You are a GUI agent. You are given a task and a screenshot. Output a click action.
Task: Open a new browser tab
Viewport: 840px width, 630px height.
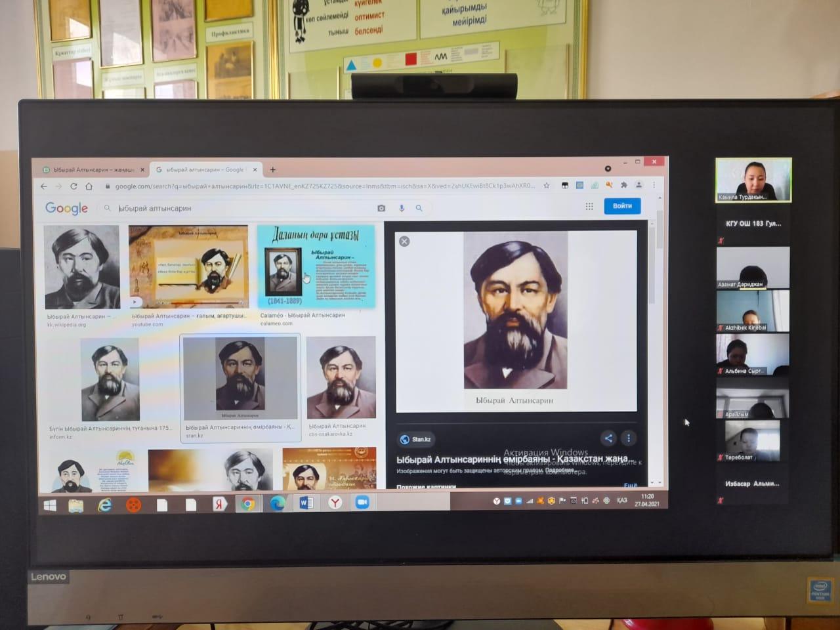(273, 170)
